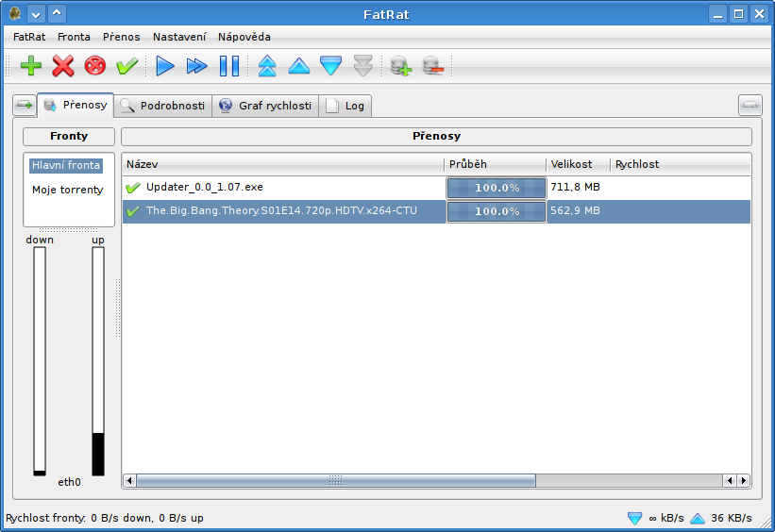This screenshot has width=775, height=532.
Task: Click the 100.0% progress bar for Big Bang Theory
Action: 497,211
